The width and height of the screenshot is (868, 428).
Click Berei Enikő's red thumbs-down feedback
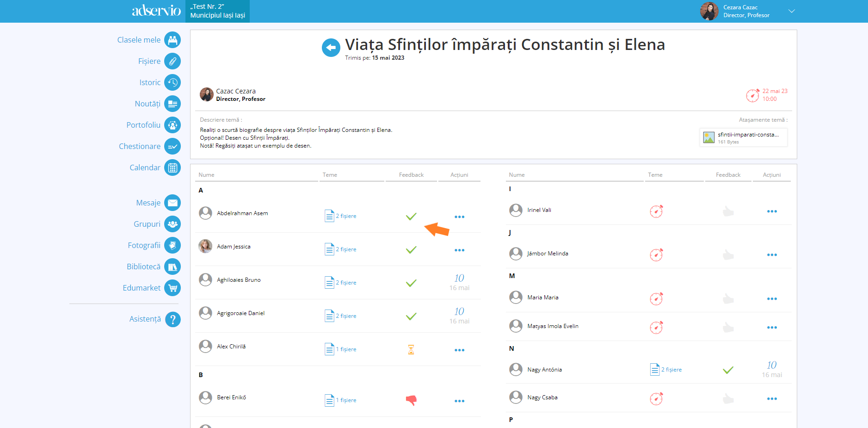click(x=411, y=400)
